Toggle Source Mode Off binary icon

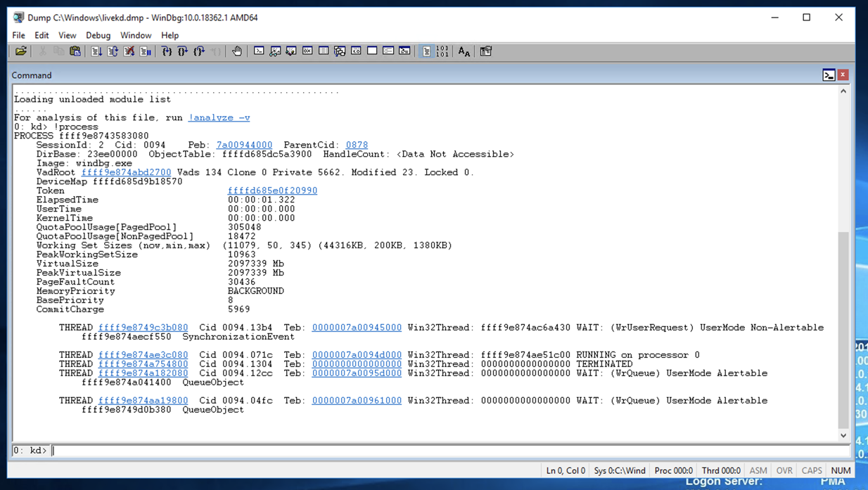(x=442, y=51)
